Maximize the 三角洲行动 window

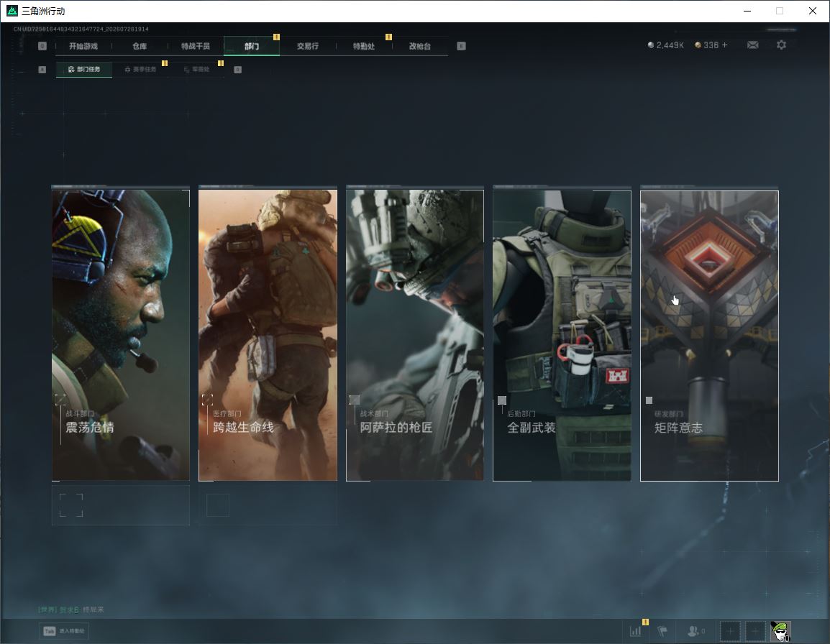pos(780,11)
